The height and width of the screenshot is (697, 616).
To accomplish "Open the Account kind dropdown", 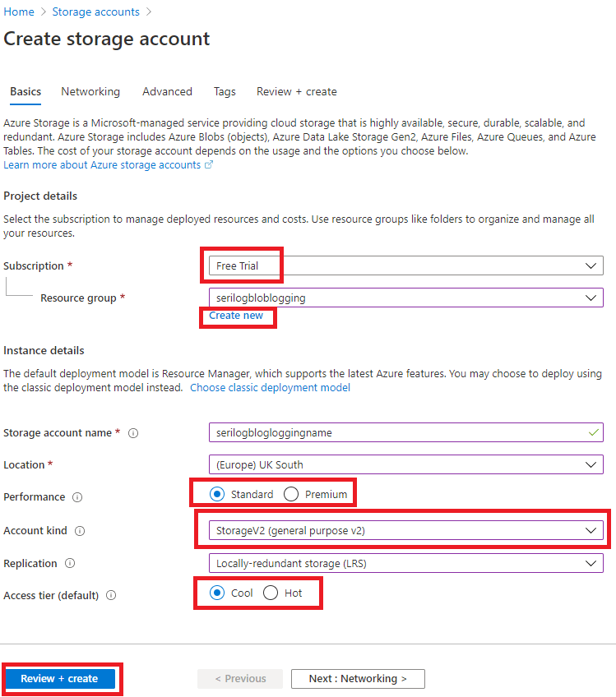I will [406, 530].
